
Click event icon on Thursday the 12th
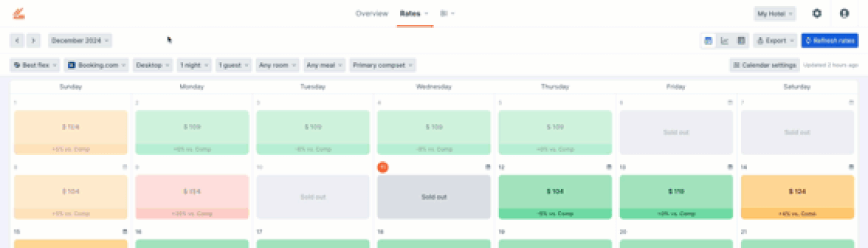[x=609, y=167]
